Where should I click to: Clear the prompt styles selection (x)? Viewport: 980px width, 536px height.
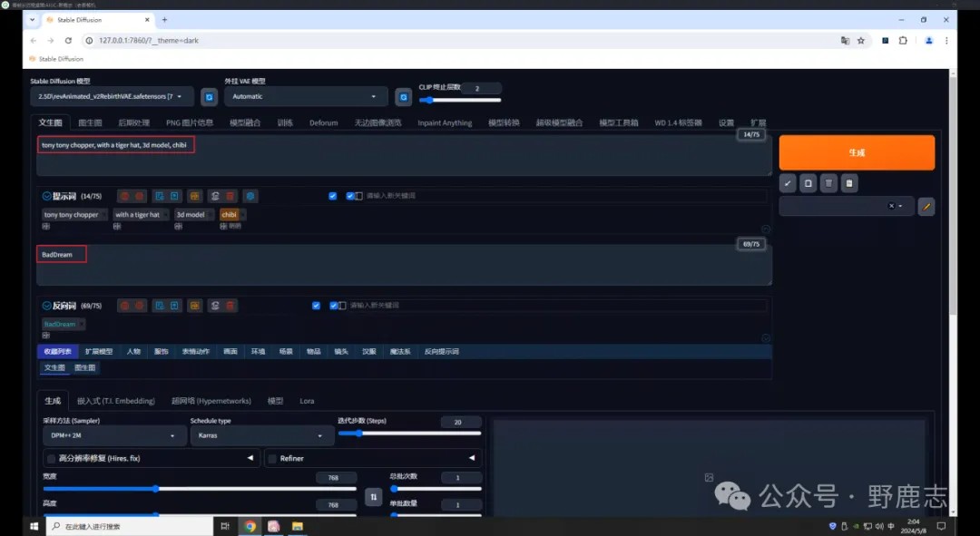891,206
